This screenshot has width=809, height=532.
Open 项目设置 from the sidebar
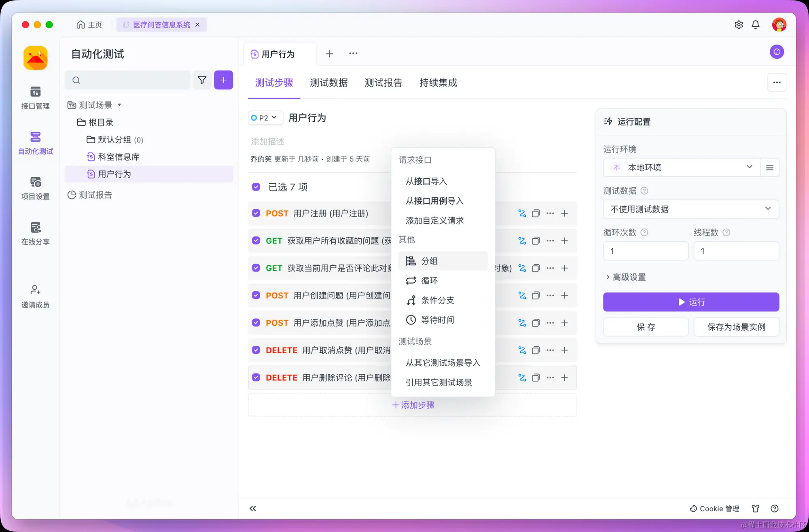[x=35, y=188]
